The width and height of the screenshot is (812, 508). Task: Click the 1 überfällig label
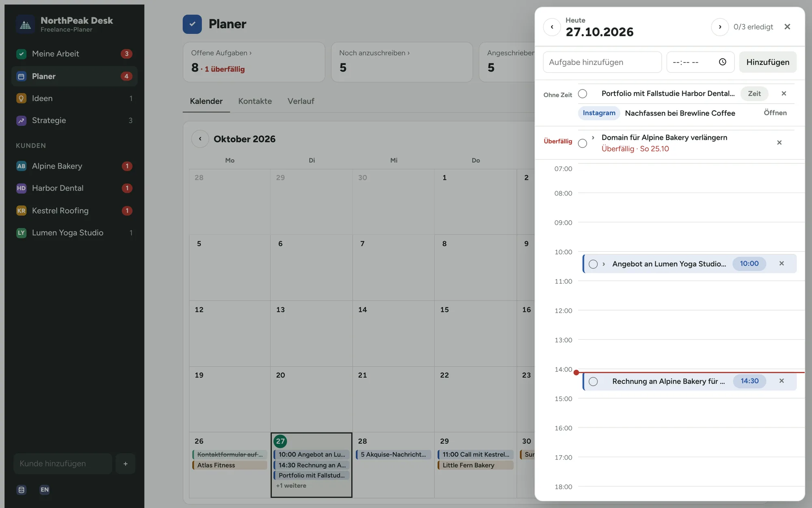(225, 69)
